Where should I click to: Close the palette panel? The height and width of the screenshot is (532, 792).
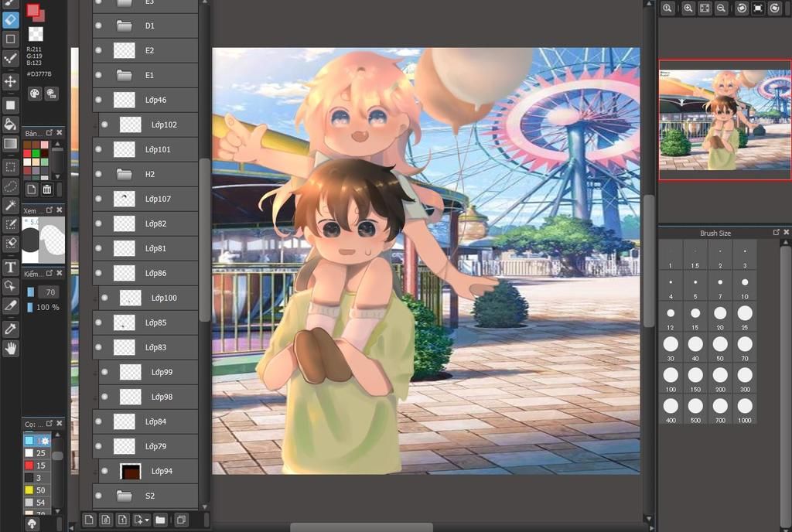[60, 133]
